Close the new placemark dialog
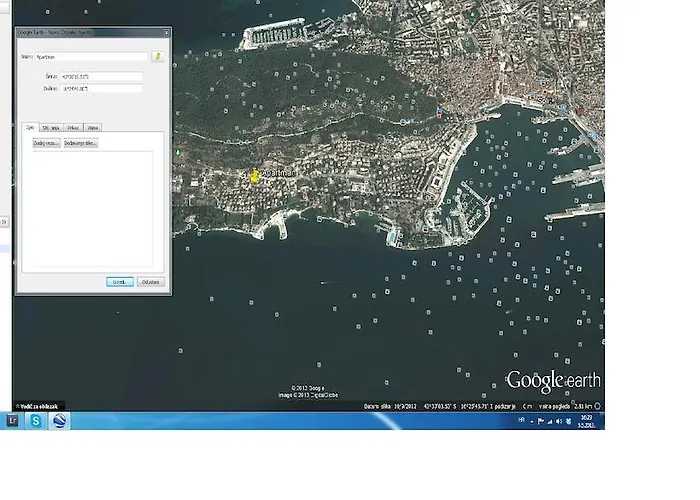 click(x=166, y=32)
